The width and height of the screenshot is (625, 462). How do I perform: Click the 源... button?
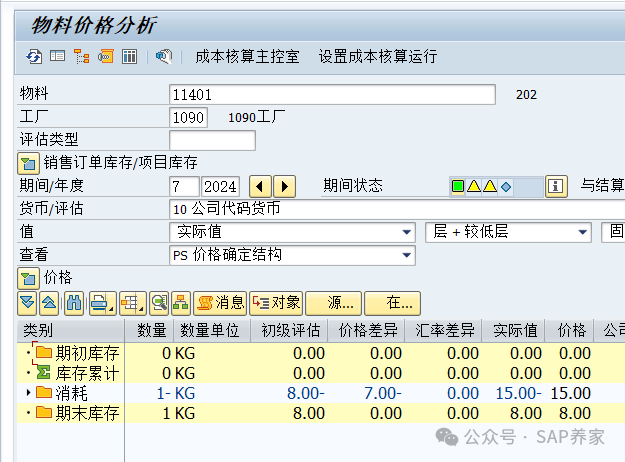[x=333, y=303]
